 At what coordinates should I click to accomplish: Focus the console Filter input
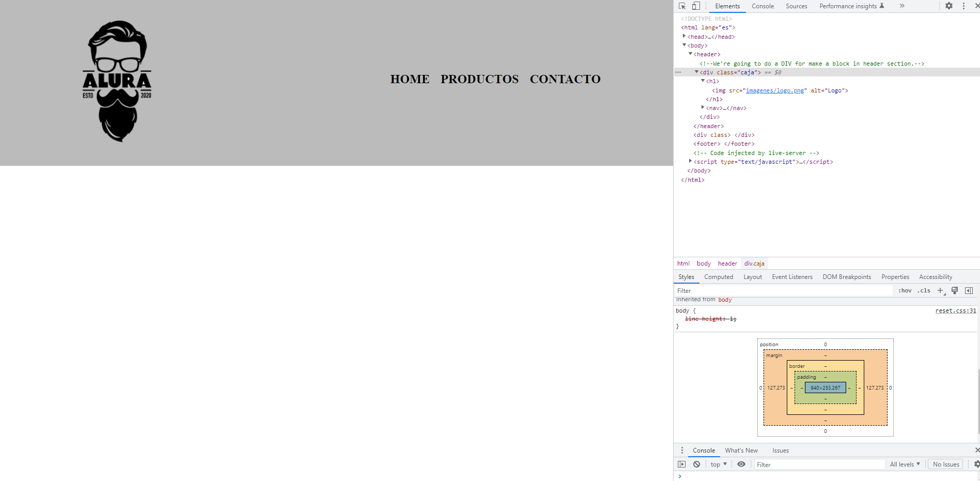point(820,464)
